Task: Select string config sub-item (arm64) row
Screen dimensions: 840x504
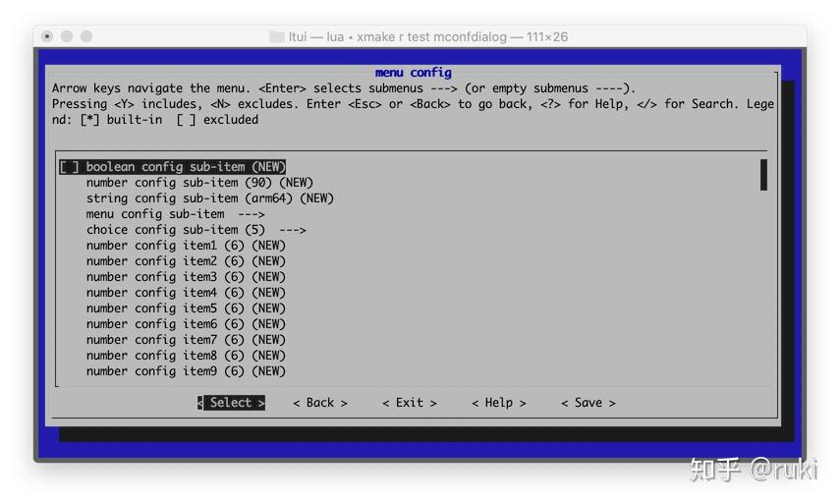Action: tap(210, 198)
